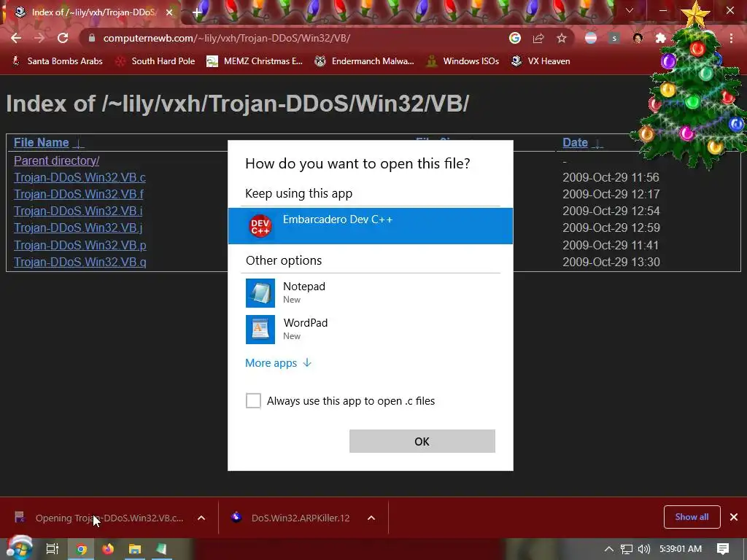Click the padlock site info icon

click(x=92, y=38)
